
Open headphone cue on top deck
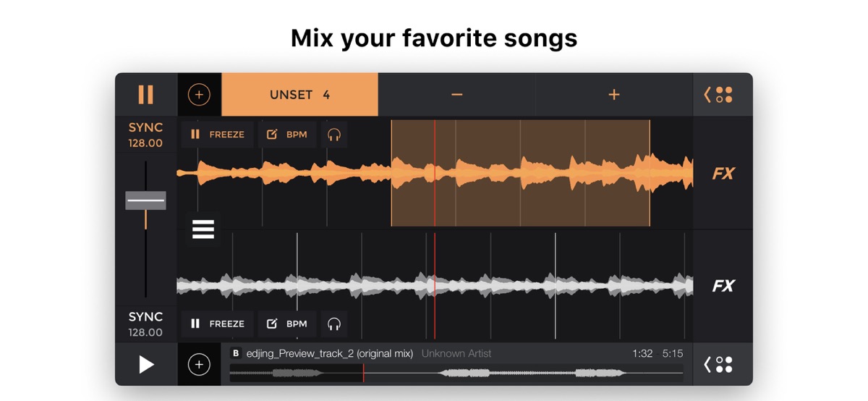click(333, 135)
